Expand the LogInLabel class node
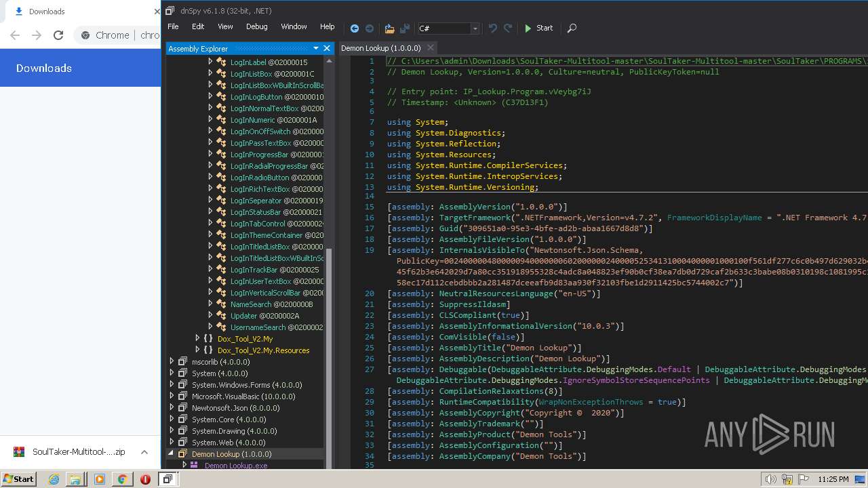Screen dimensions: 868x488 [210, 62]
